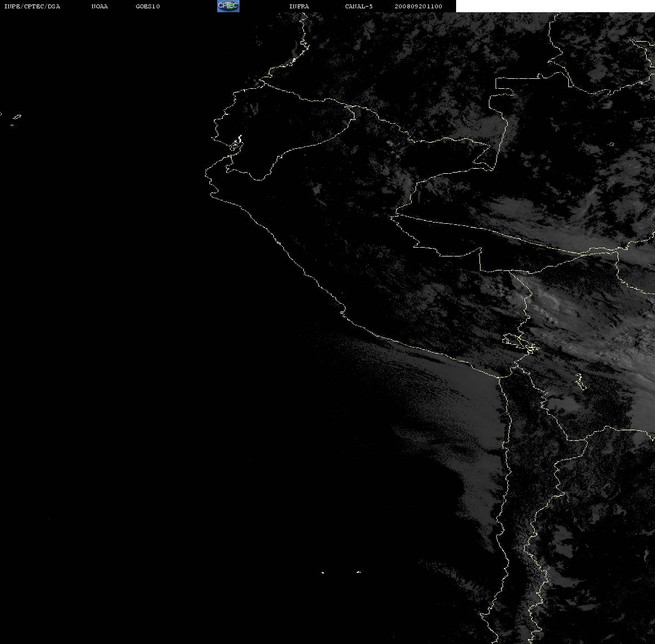Click the blue CPTEC logo
Image resolution: width=655 pixels, height=644 pixels.
228,6
